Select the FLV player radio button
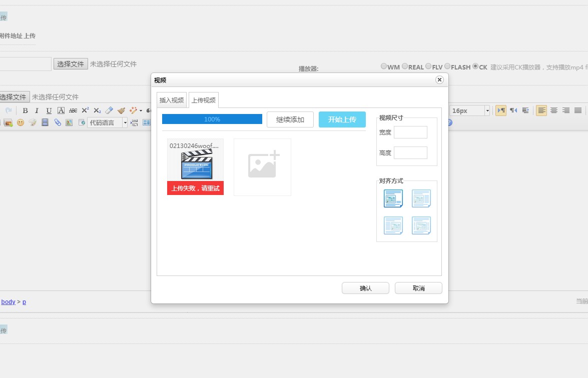This screenshot has width=588, height=378. [x=428, y=66]
